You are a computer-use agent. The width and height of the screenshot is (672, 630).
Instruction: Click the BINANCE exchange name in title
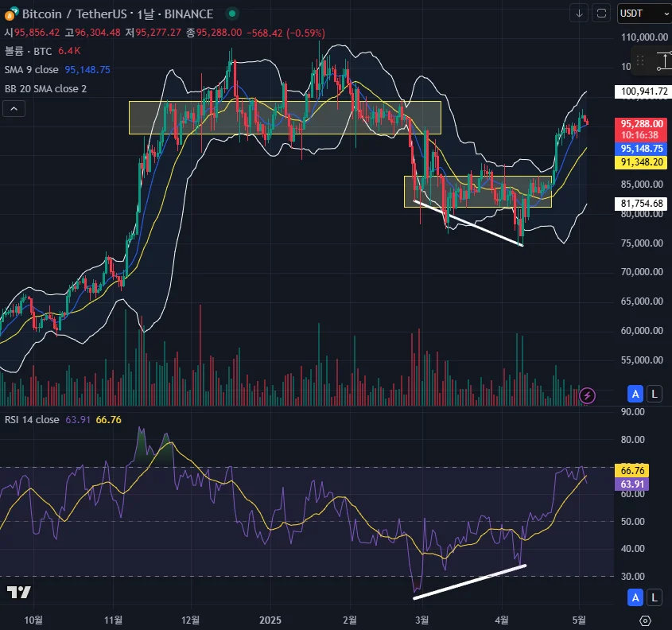coord(188,14)
